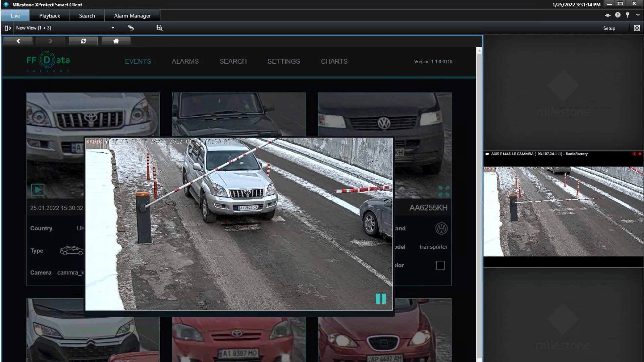Open the red Toyota AI 8387 MO thumbnail
The image size is (644, 362).
[x=238, y=339]
